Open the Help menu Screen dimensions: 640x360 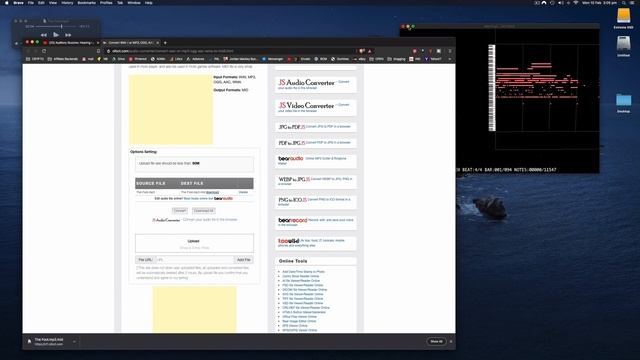click(x=149, y=2)
